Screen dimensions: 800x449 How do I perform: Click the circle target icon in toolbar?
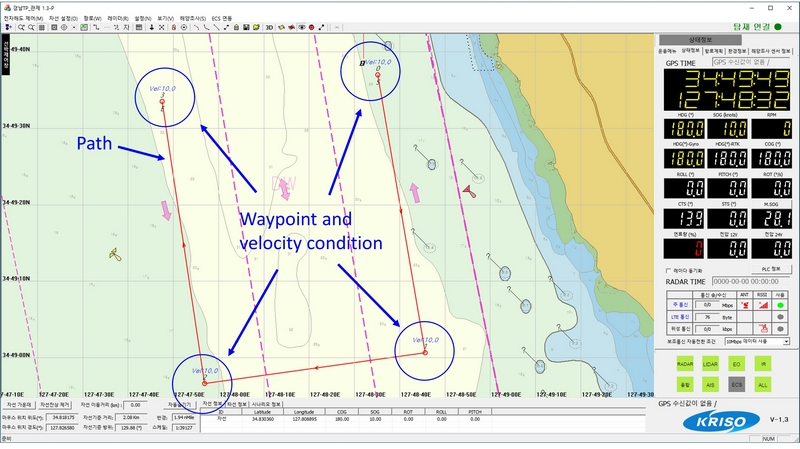[184, 28]
